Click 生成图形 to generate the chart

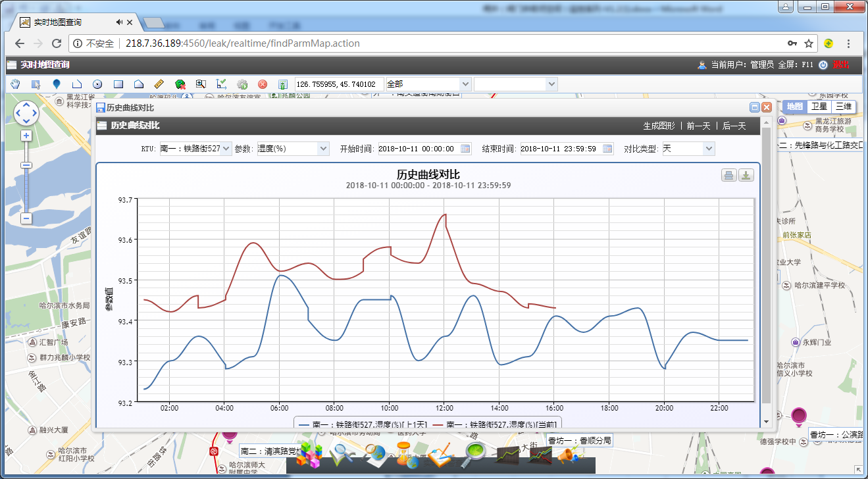[659, 126]
